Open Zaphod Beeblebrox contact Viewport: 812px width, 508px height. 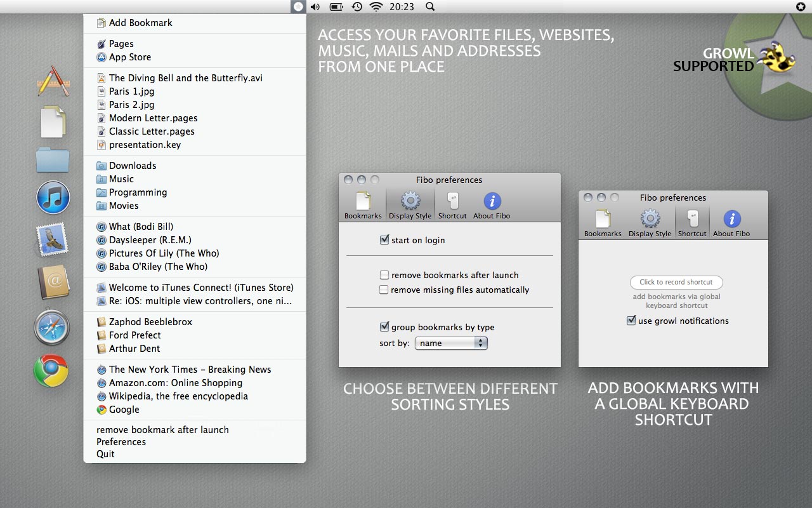point(195,322)
